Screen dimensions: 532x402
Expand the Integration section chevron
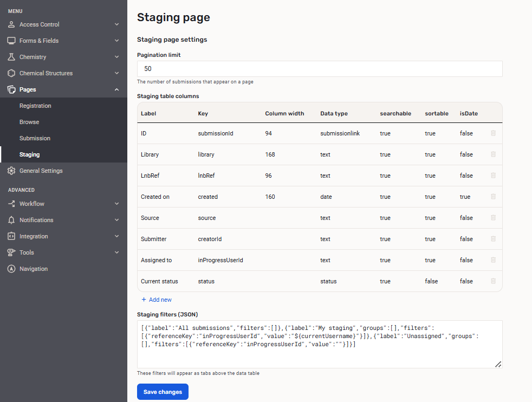click(116, 236)
